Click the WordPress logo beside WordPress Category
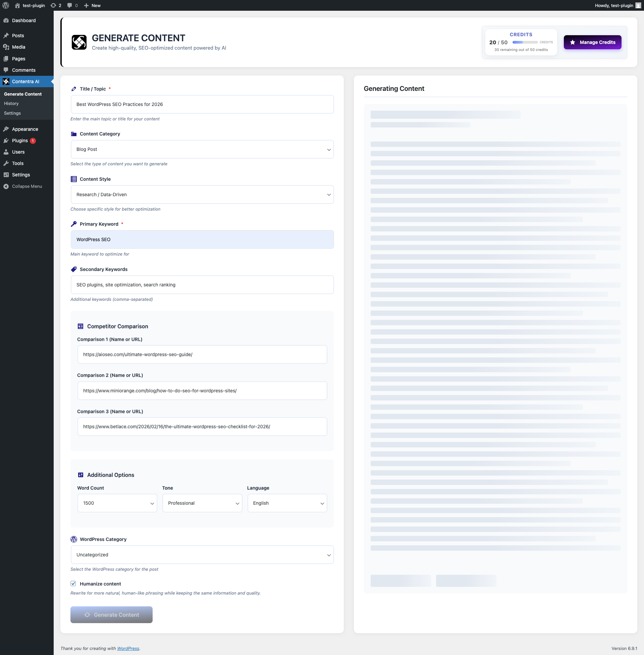This screenshot has width=644, height=655. tap(73, 539)
